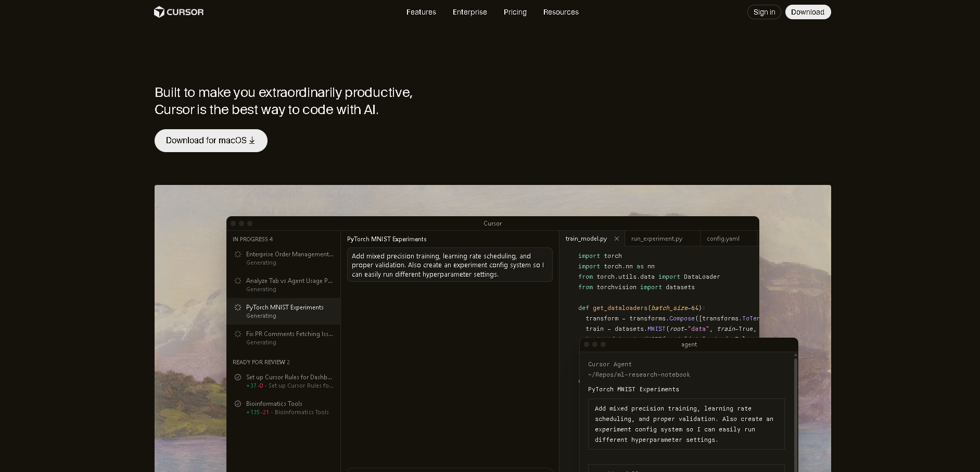This screenshot has height=472, width=980.
Task: Select the Fix PR Comments Fetching task
Action: point(284,338)
